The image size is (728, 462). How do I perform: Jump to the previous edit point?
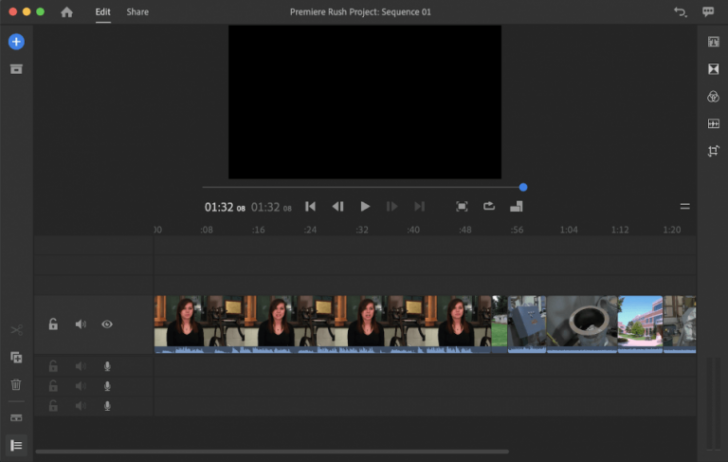[x=311, y=207]
